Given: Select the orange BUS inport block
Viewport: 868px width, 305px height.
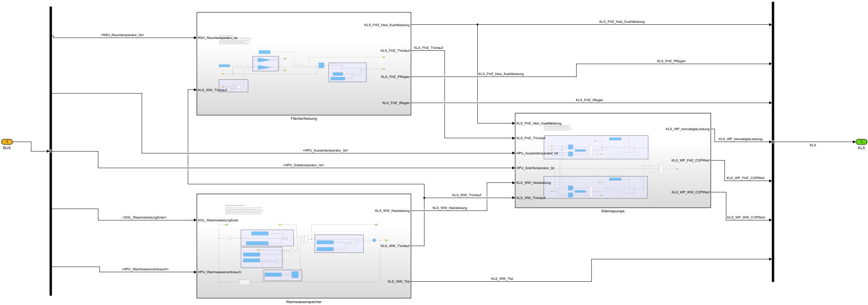Looking at the screenshot, I should tap(7, 142).
